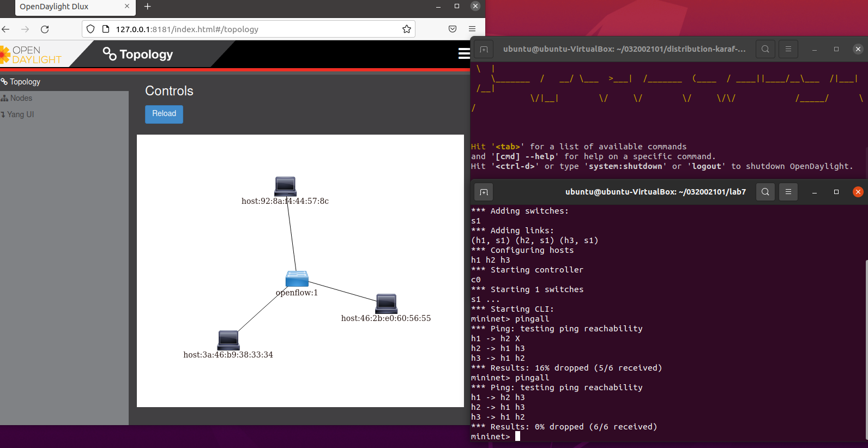Click the blue Reload button
Screen dimensions: 868x448
[164, 114]
